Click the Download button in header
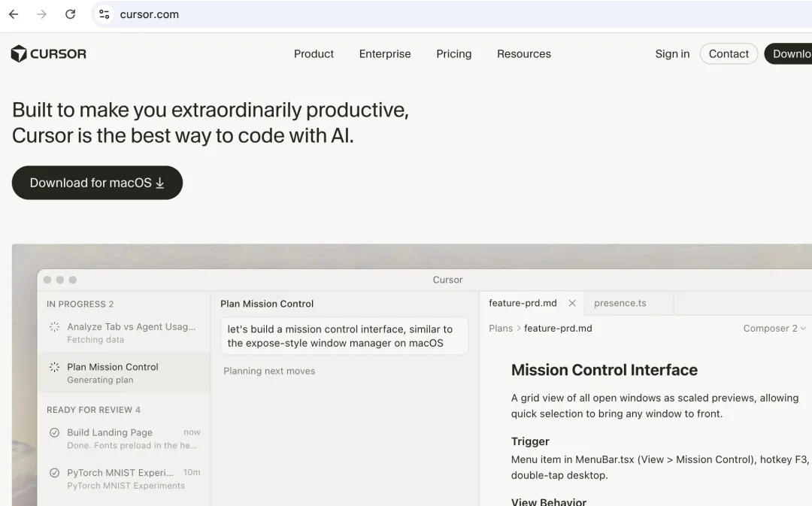This screenshot has width=812, height=506. click(788, 54)
